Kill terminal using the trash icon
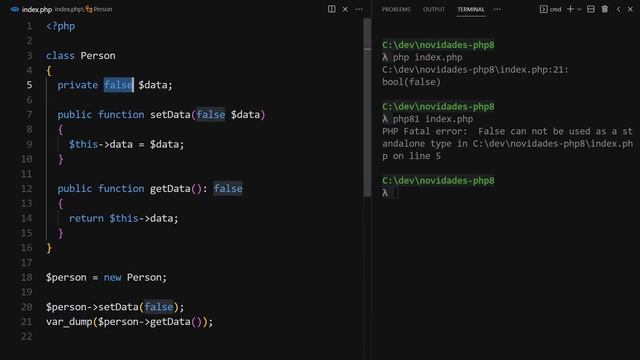Image resolution: width=640 pixels, height=360 pixels. [x=604, y=9]
